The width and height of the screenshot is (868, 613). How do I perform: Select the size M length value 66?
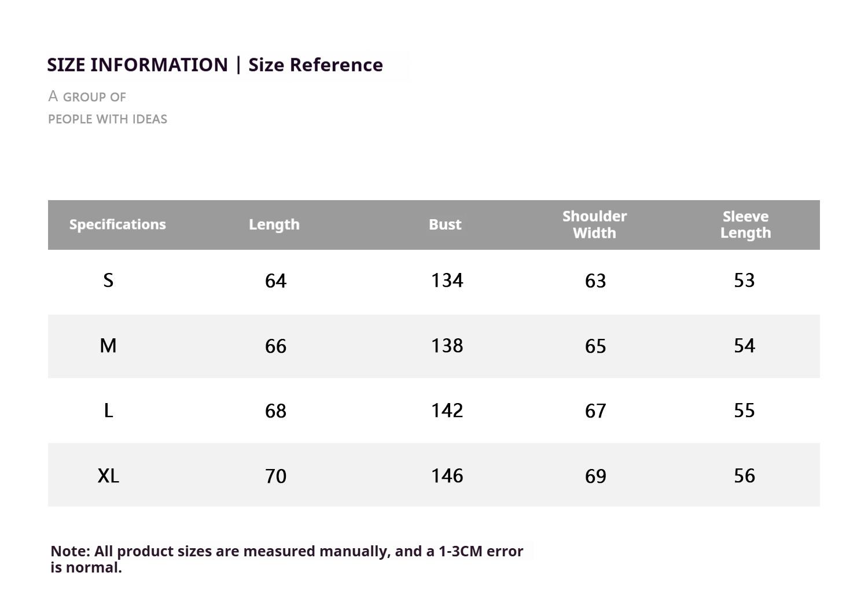[x=275, y=346]
